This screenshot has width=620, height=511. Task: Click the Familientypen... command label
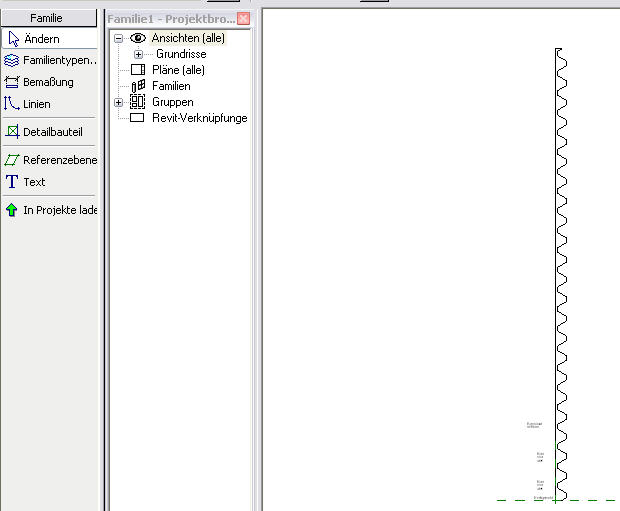pos(60,60)
